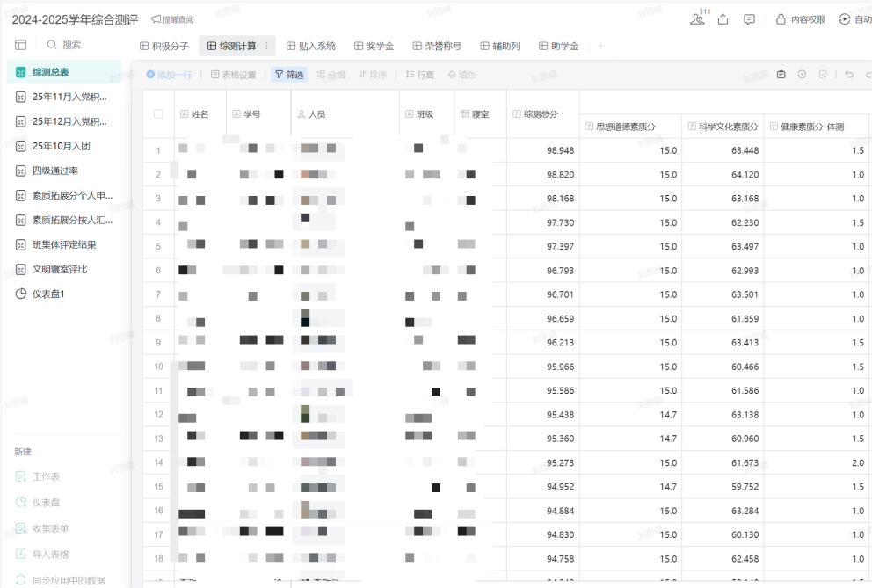Click 添加一行 to add a row
This screenshot has height=588, width=872.
tap(169, 75)
